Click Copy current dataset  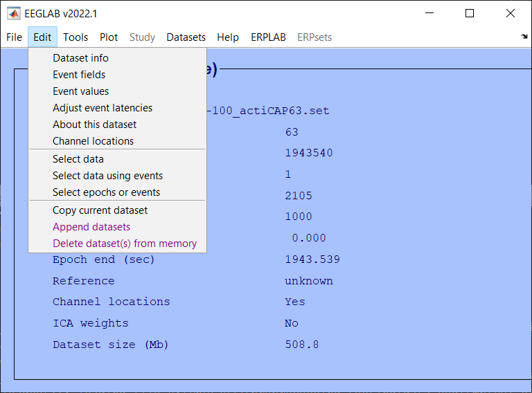pos(100,210)
